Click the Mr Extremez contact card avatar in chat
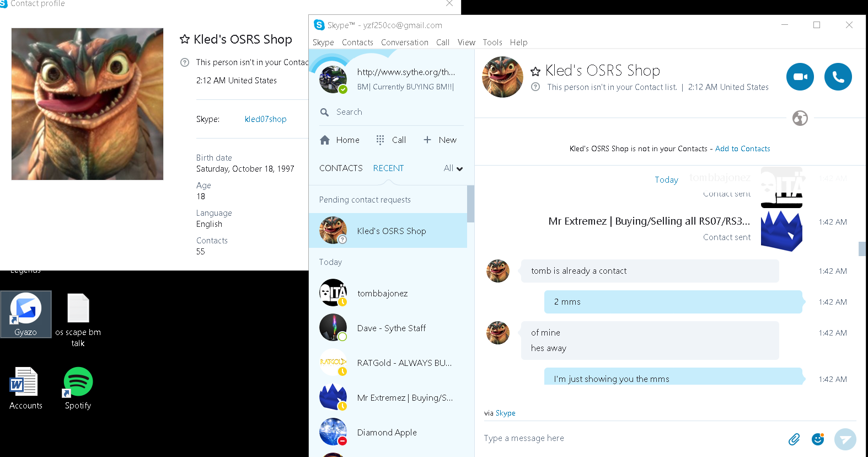 pyautogui.click(x=781, y=231)
